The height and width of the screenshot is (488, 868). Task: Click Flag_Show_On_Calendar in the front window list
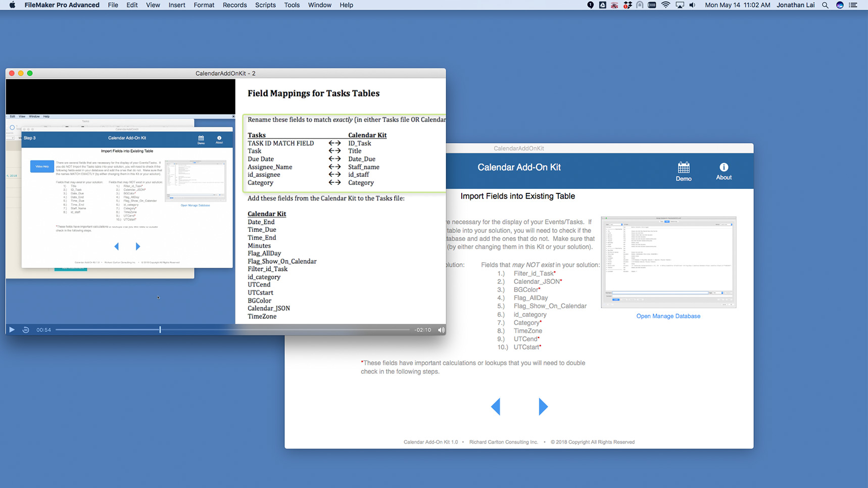tap(282, 262)
